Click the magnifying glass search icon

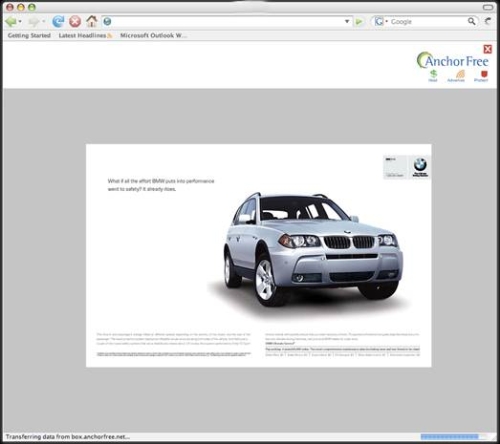472,22
